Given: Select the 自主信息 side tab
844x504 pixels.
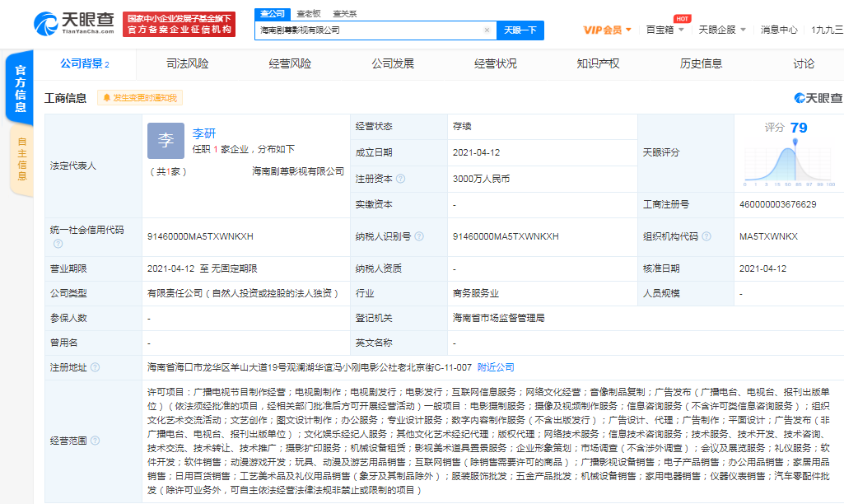Looking at the screenshot, I should (x=21, y=160).
